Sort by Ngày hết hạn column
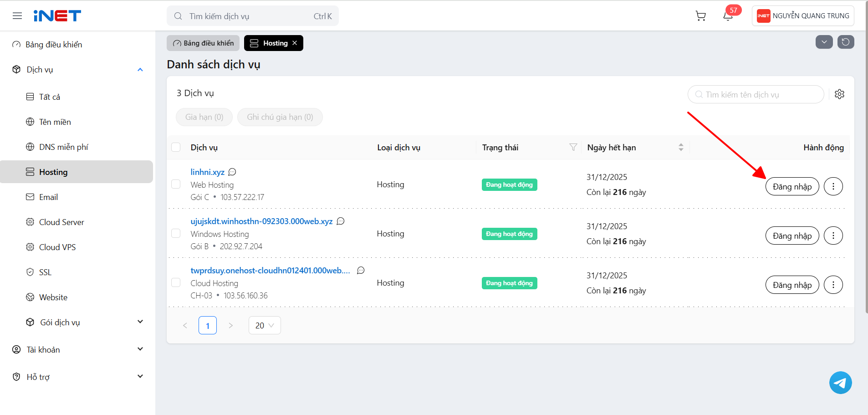This screenshot has width=868, height=415. (x=681, y=147)
